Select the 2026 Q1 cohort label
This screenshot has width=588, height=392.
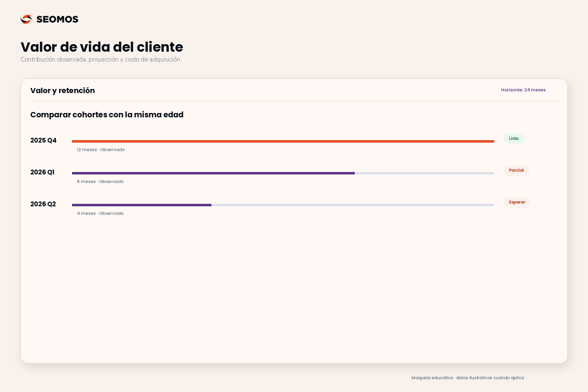point(42,172)
